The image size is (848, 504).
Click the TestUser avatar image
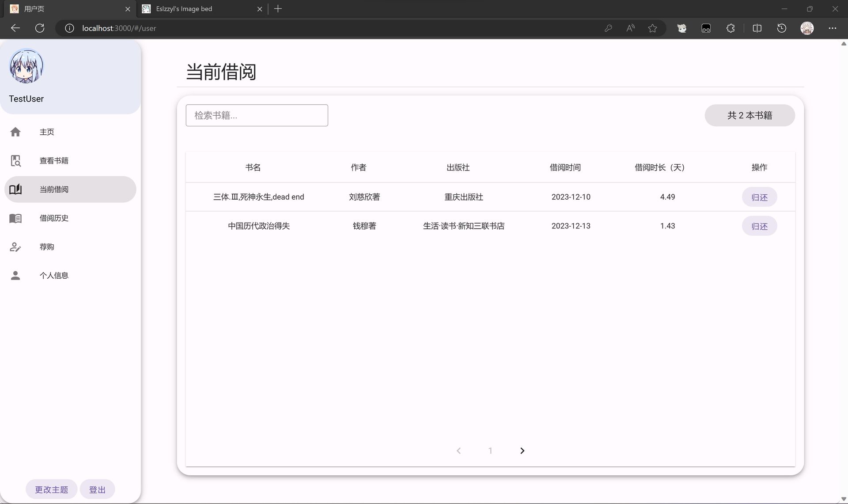click(26, 66)
